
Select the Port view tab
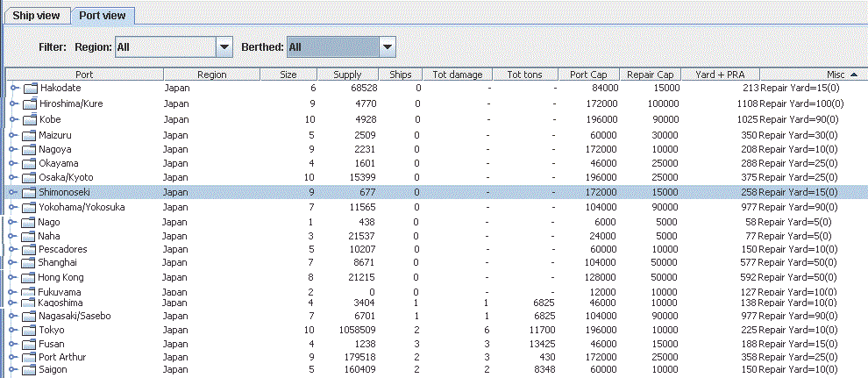(x=103, y=15)
